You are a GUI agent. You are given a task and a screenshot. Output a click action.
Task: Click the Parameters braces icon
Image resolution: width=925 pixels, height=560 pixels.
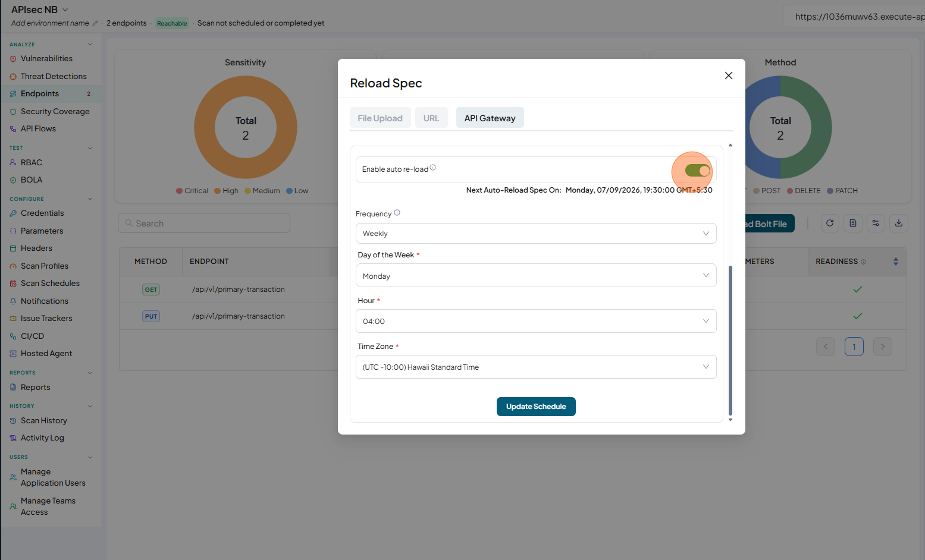13,231
